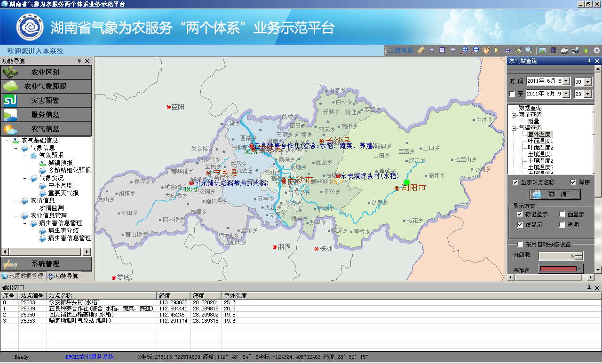Open the settings gear on the toolbar
This screenshot has height=364, width=602.
pos(596,50)
